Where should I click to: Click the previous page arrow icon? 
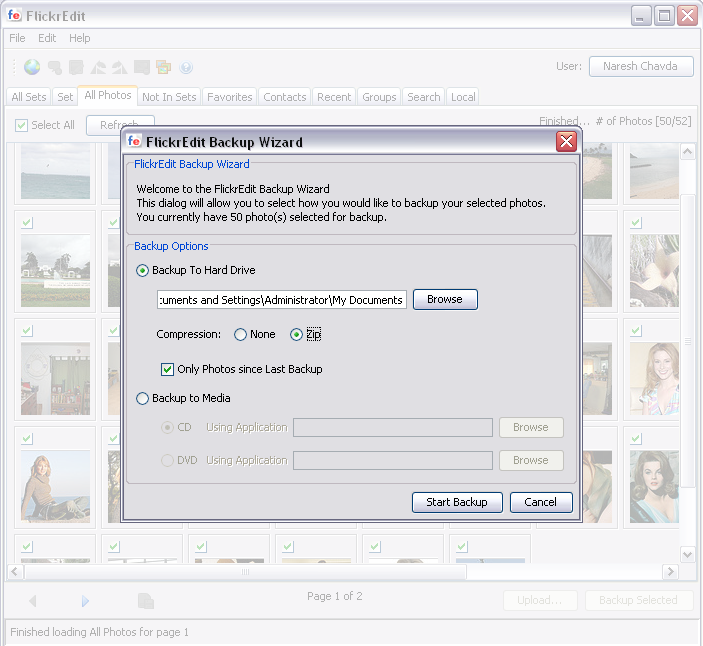(32, 601)
